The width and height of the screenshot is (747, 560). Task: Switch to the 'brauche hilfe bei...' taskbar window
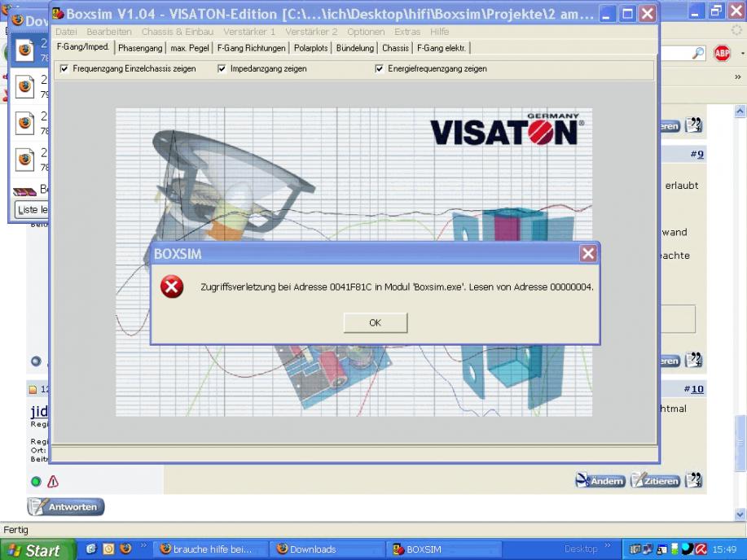[x=212, y=549]
